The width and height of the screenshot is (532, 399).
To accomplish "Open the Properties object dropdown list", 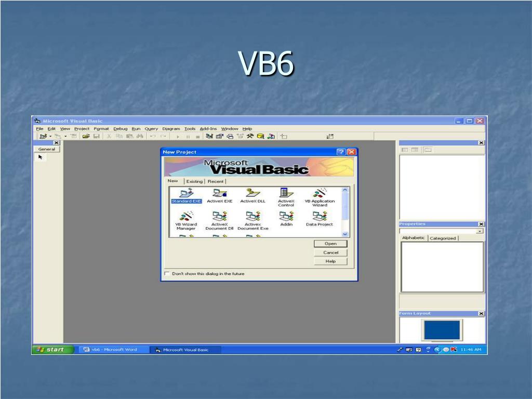I will pyautogui.click(x=480, y=231).
